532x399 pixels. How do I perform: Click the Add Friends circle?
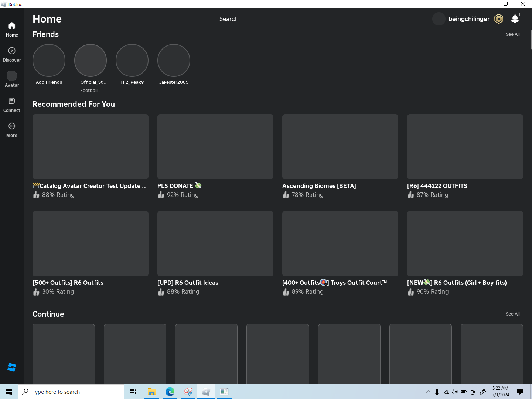tap(49, 60)
